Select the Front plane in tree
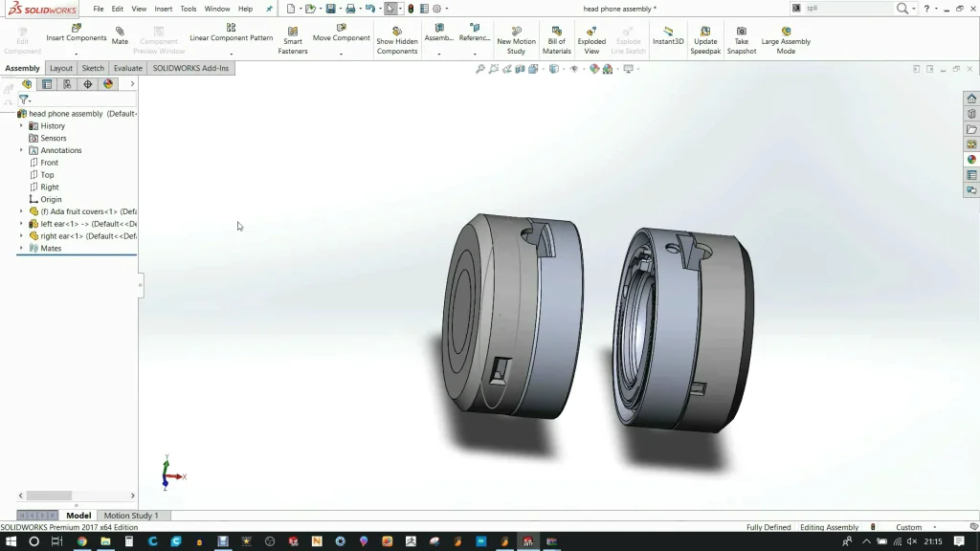980x551 pixels. point(49,163)
